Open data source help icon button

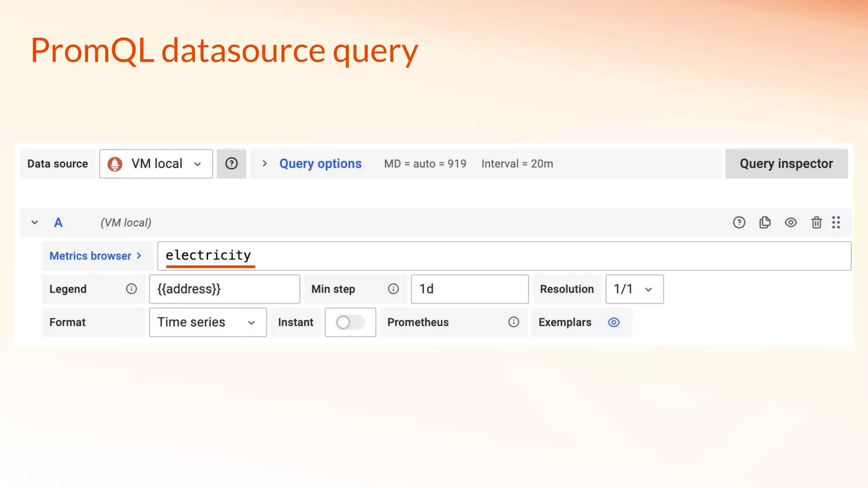pos(231,164)
